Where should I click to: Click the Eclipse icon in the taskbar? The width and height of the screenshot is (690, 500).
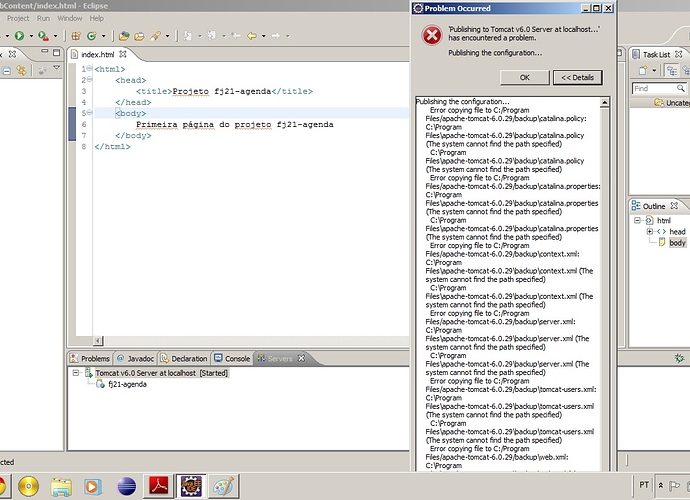coord(127,487)
